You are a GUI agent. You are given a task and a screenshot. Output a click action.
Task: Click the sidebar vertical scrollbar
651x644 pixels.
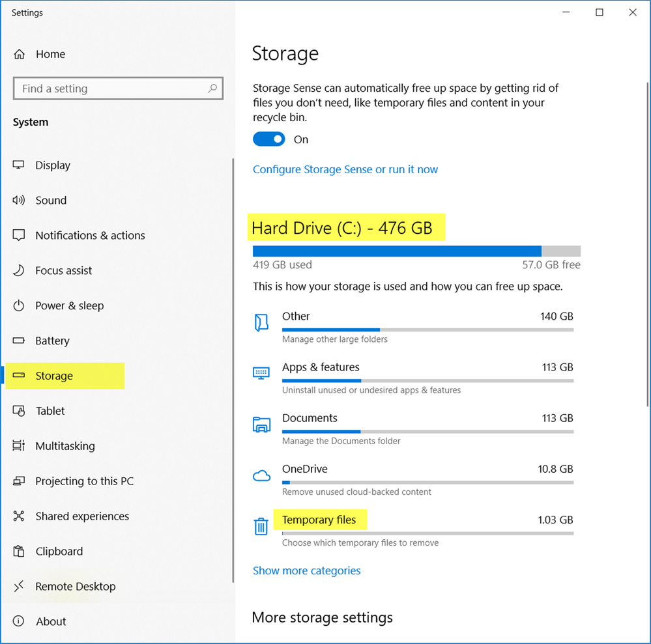tap(233, 370)
